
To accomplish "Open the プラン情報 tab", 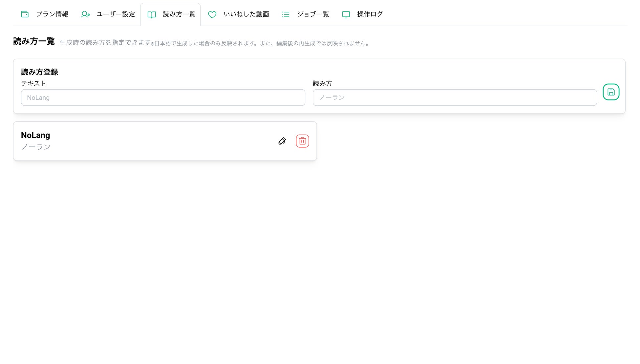I will pyautogui.click(x=52, y=14).
